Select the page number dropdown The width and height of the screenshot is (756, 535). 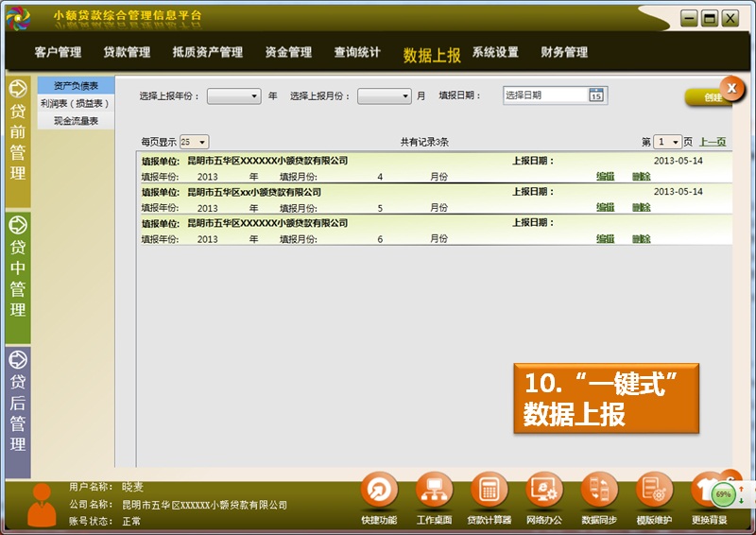coord(668,142)
